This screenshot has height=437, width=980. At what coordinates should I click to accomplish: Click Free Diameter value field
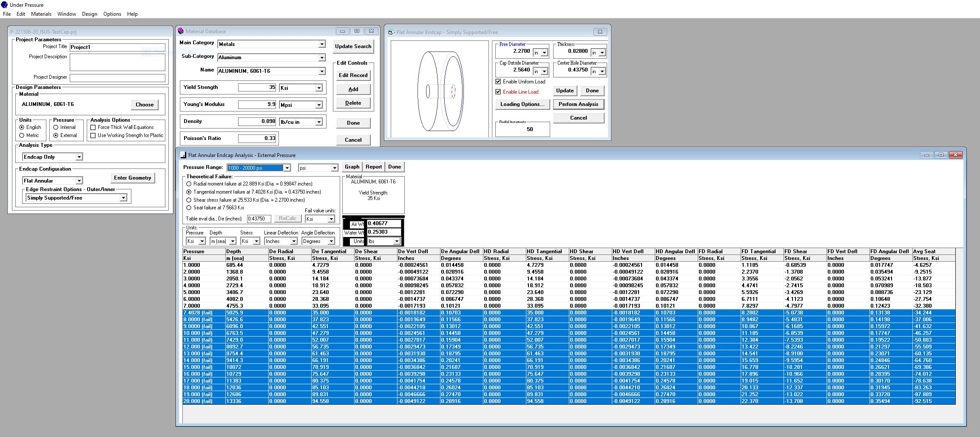click(514, 51)
